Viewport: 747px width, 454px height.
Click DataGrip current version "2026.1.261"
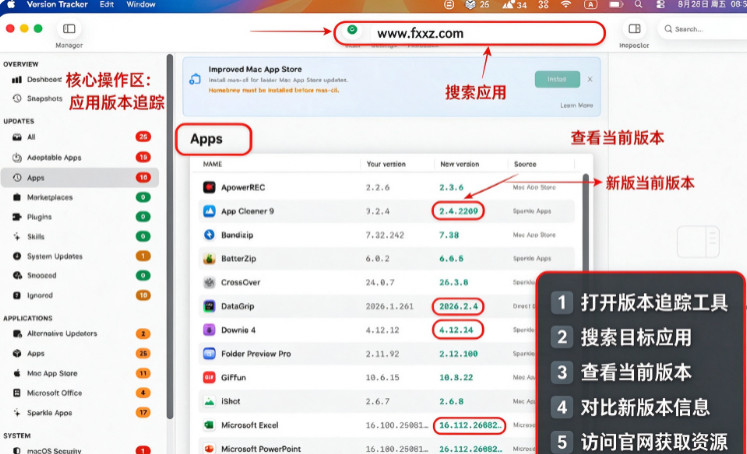pyautogui.click(x=389, y=306)
